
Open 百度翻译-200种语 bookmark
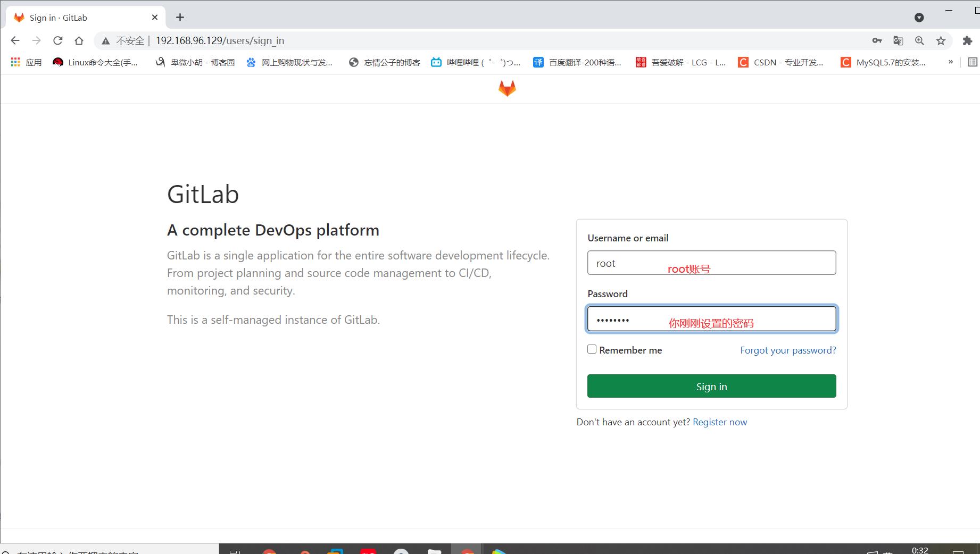tap(577, 62)
